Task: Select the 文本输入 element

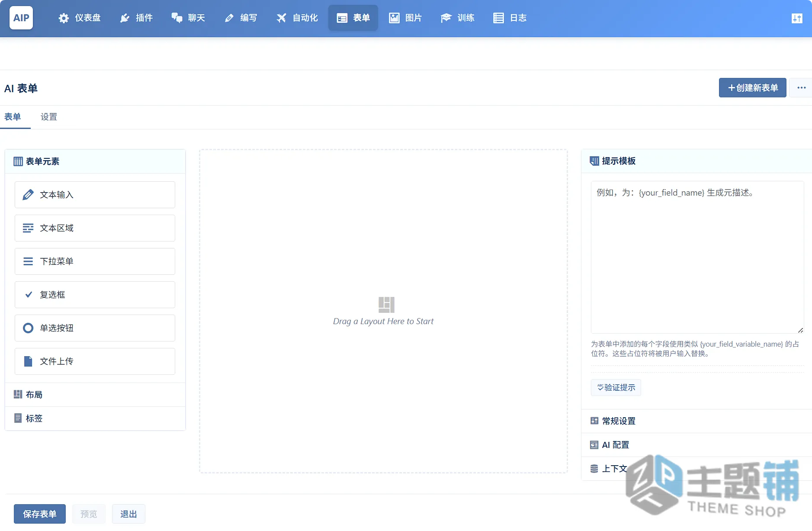Action: [95, 195]
